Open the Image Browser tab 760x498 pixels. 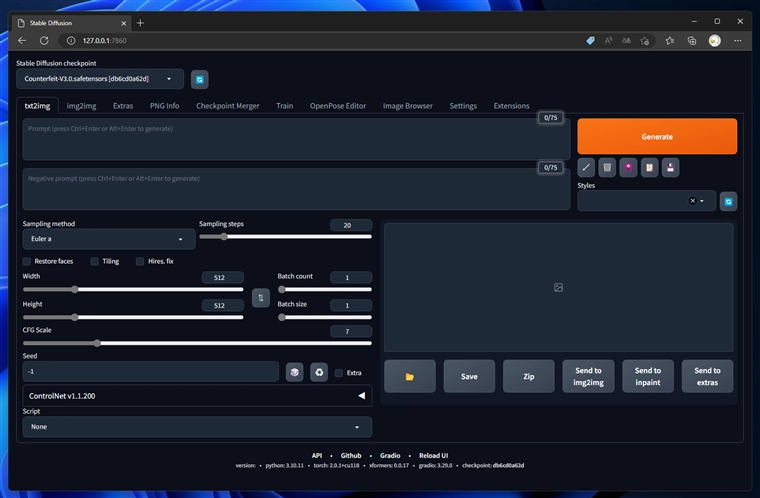408,106
